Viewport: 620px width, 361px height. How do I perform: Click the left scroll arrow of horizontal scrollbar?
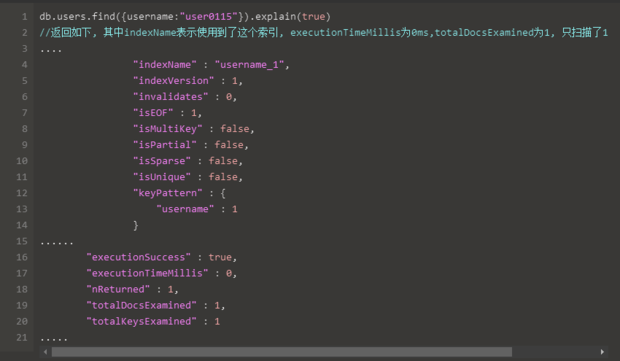click(45, 352)
